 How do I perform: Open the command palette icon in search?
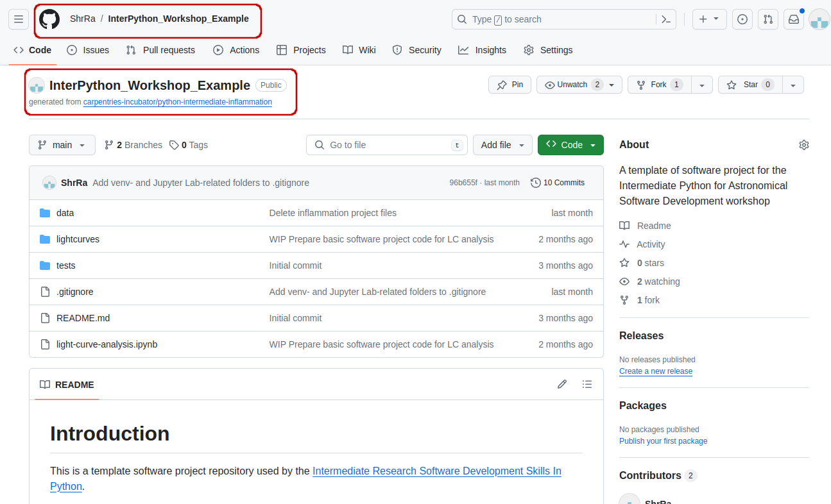coord(666,19)
